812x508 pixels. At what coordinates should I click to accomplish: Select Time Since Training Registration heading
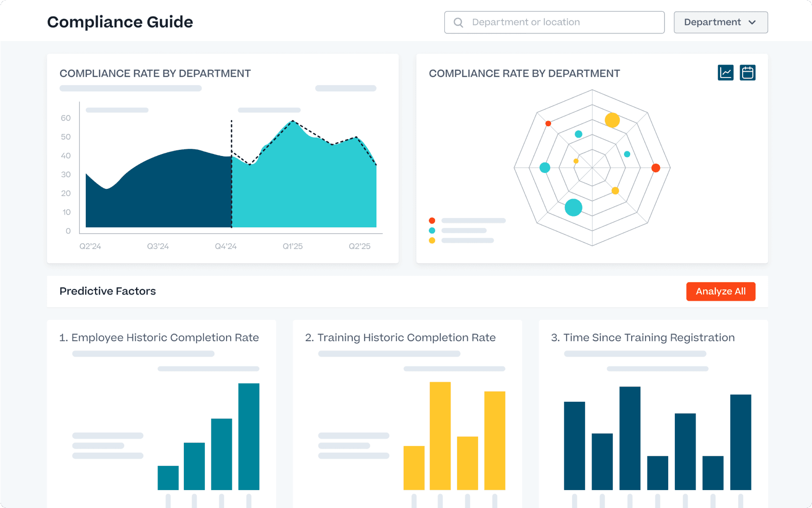(x=643, y=338)
